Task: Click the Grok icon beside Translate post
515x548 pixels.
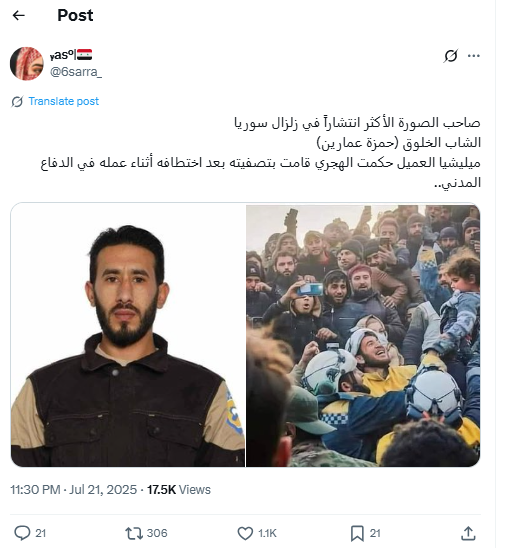Action: (17, 101)
